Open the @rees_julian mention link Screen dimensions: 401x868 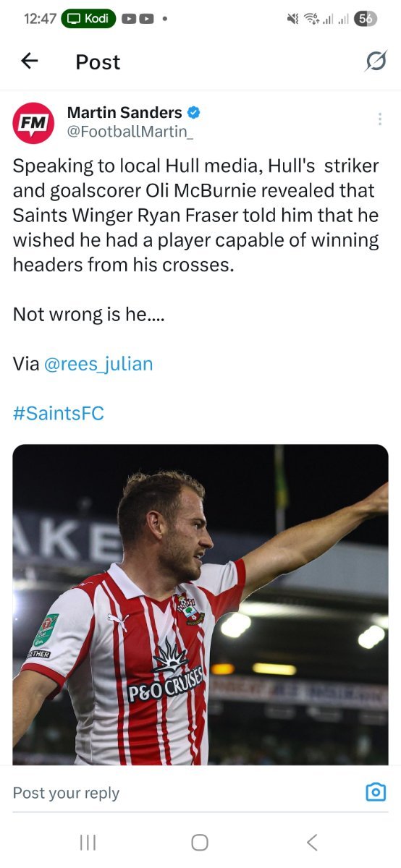[x=98, y=364]
